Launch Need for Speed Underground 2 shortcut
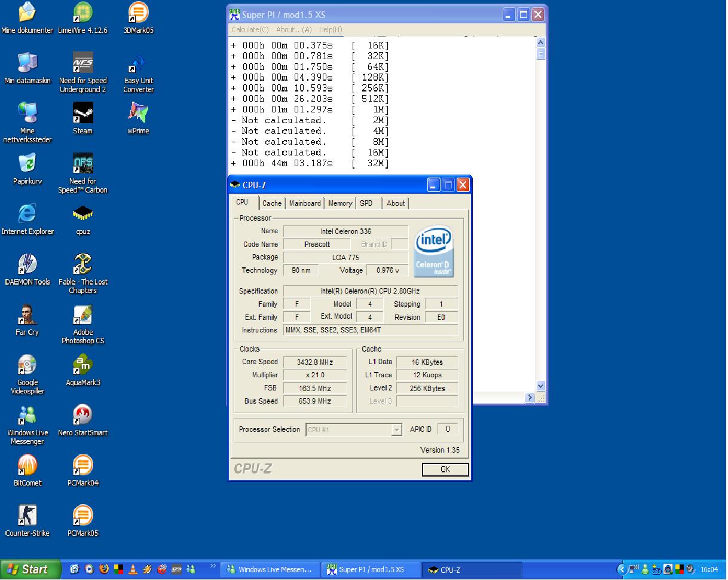Screen dimensions: 728x580 point(82,72)
